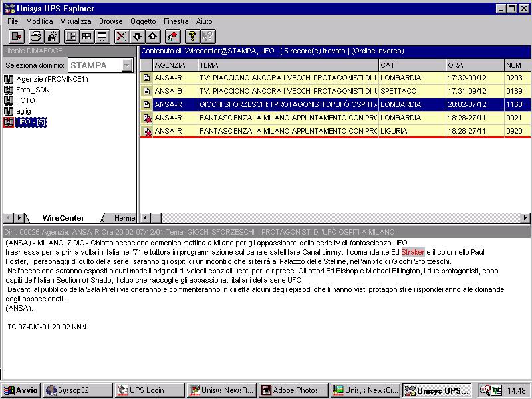Click the system tray clock 14.48

[517, 391]
